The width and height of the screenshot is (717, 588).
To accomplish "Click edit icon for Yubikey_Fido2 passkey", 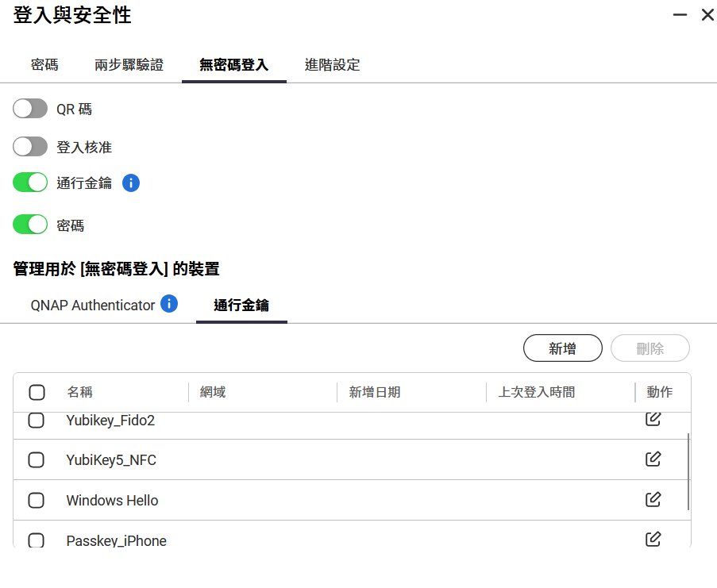I will [x=653, y=419].
